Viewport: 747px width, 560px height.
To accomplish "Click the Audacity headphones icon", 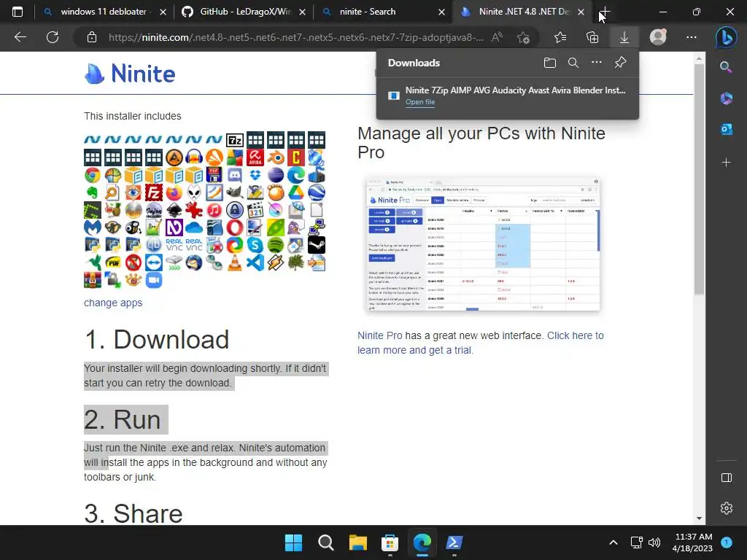I will coord(194,157).
